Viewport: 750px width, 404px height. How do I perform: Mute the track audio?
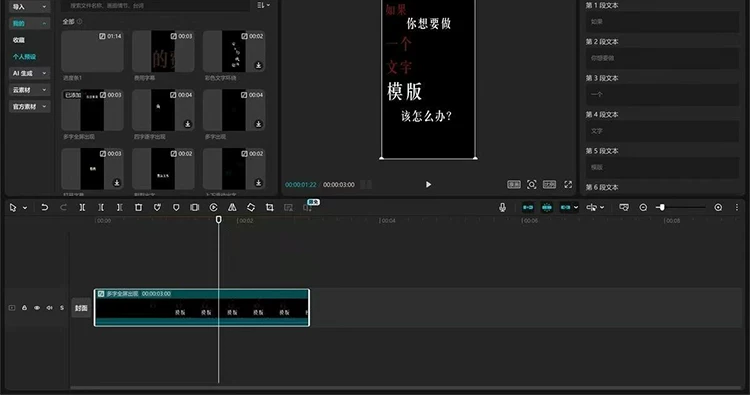pyautogui.click(x=49, y=308)
